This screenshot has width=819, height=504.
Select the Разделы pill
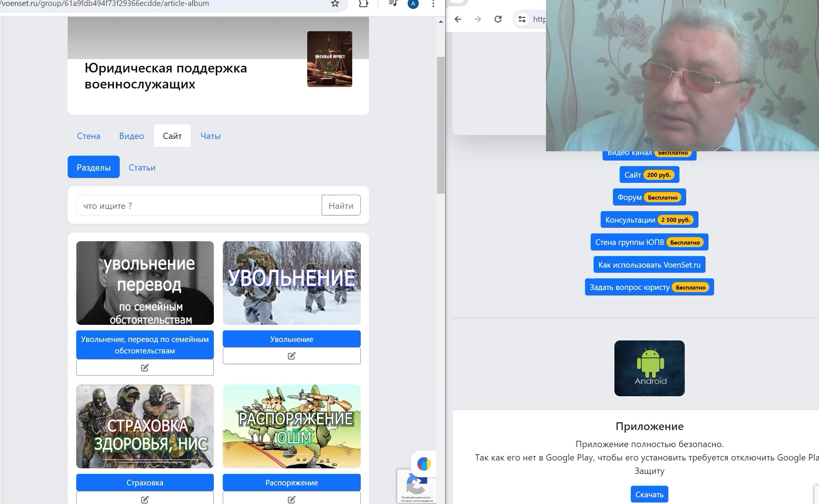[94, 167]
